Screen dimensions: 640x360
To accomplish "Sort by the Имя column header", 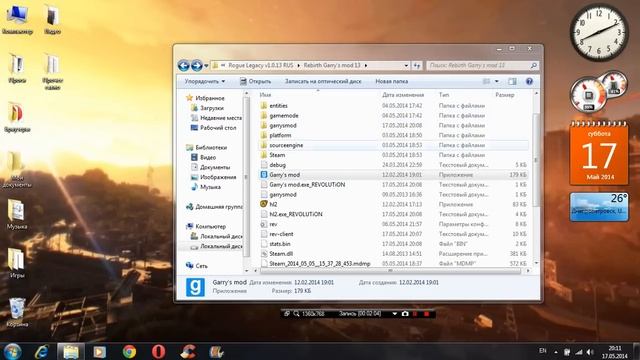I will [265, 95].
